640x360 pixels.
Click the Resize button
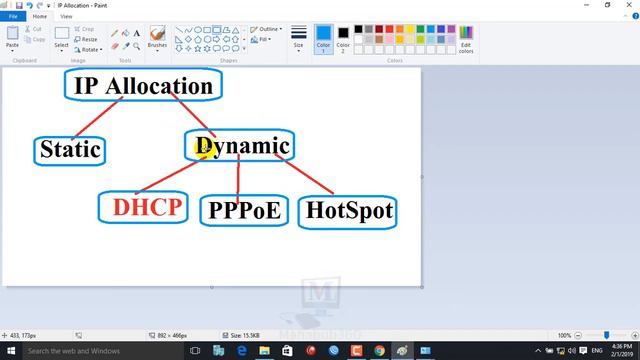[86, 40]
